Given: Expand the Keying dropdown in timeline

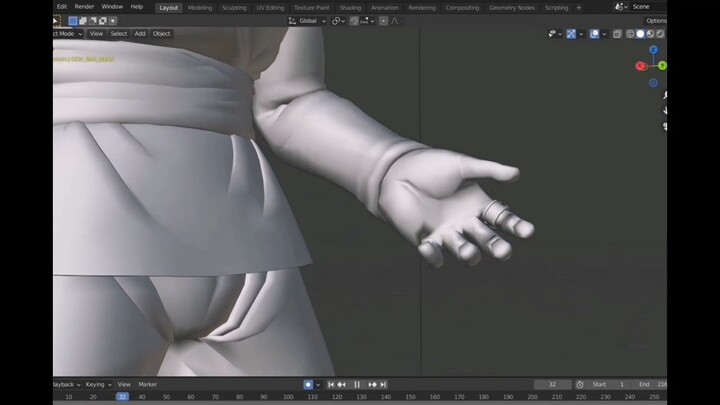Looking at the screenshot, I should (97, 384).
